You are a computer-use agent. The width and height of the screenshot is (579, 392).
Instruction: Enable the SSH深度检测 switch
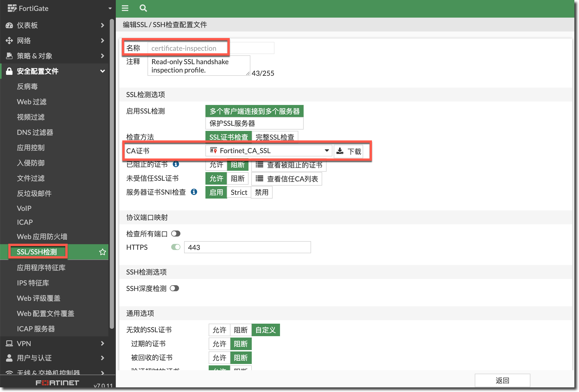click(x=174, y=288)
